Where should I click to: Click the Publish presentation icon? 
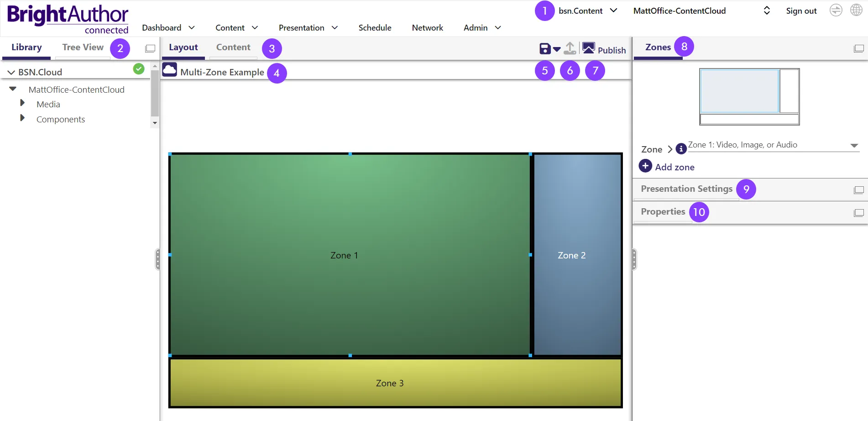[589, 48]
